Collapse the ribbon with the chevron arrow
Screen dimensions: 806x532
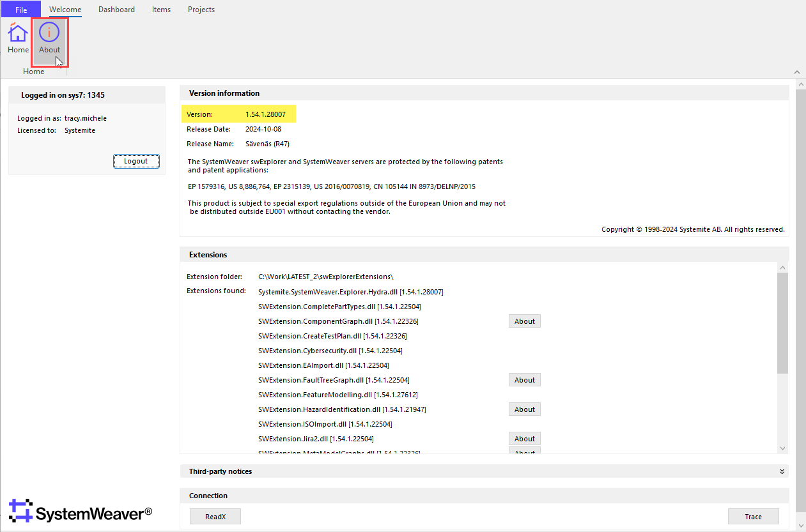pos(796,72)
